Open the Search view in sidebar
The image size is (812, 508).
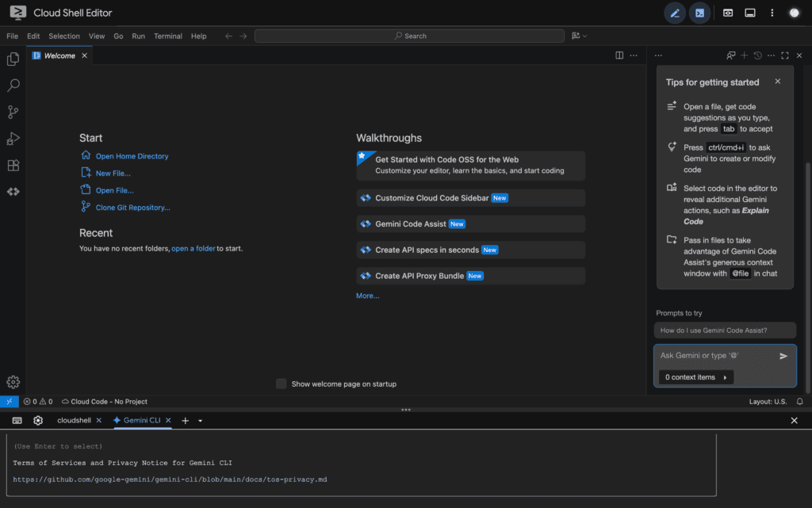click(13, 86)
